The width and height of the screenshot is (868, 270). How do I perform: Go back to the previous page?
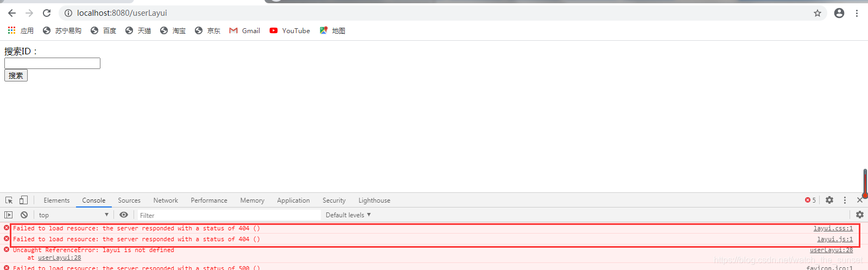[12, 13]
